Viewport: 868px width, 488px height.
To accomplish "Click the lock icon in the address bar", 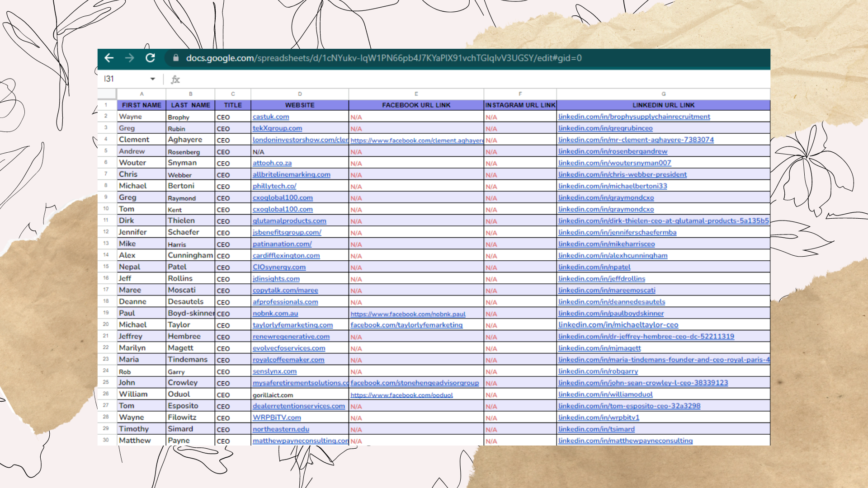I will (176, 58).
